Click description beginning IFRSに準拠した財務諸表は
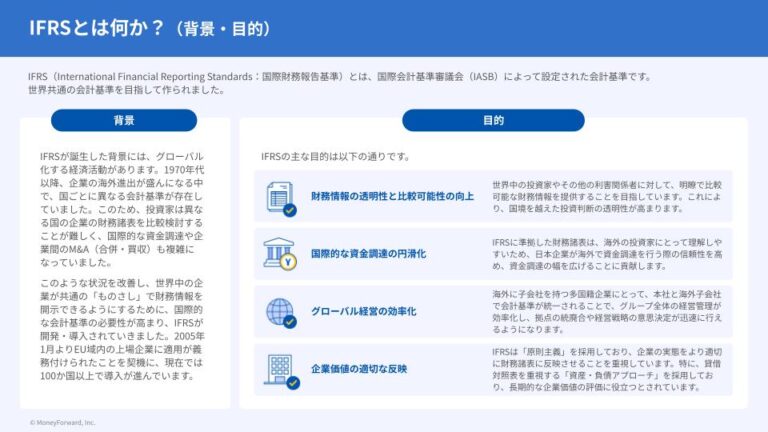Image resolution: width=768 pixels, height=432 pixels. click(607, 254)
